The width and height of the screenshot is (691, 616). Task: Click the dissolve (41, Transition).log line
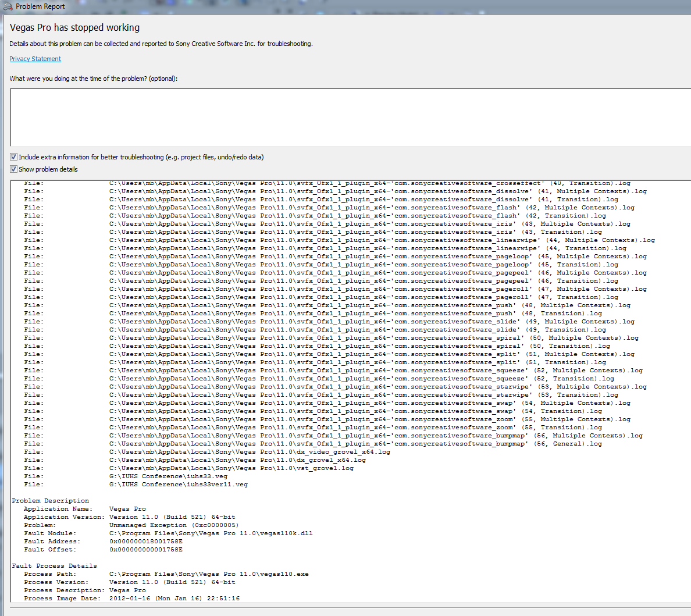(321, 199)
